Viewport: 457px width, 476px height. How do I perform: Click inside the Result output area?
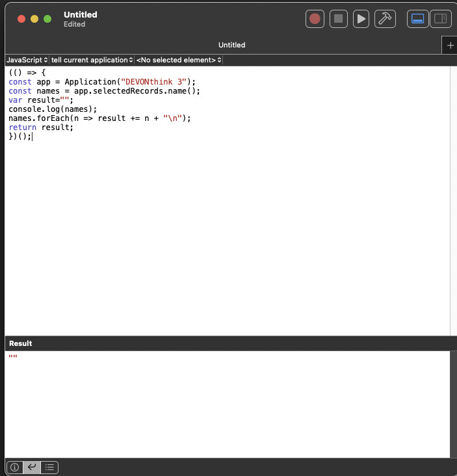228,403
